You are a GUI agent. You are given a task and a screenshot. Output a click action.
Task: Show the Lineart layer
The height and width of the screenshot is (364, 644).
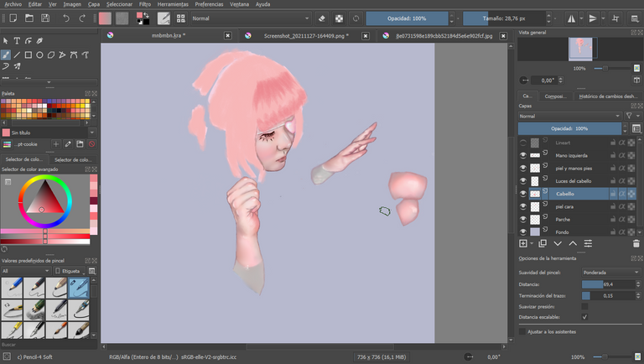point(523,143)
